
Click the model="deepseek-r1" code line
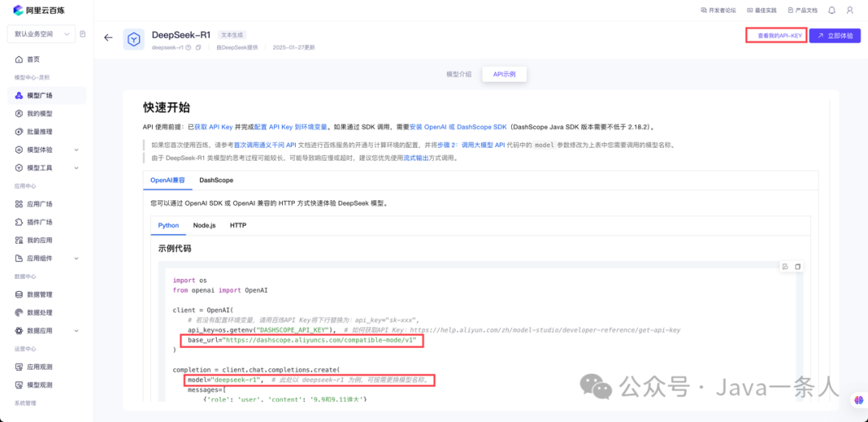click(309, 380)
